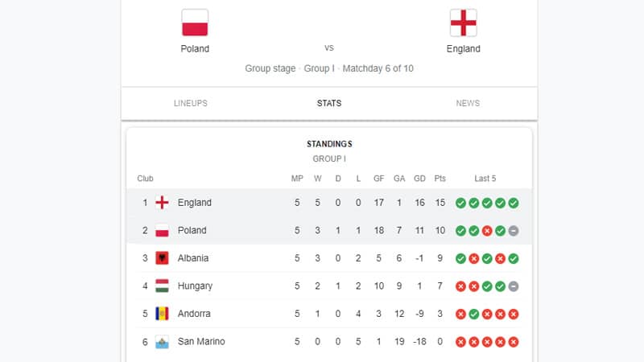
Task: Click Poland's red loss indicator in Last 5
Action: 487,231
